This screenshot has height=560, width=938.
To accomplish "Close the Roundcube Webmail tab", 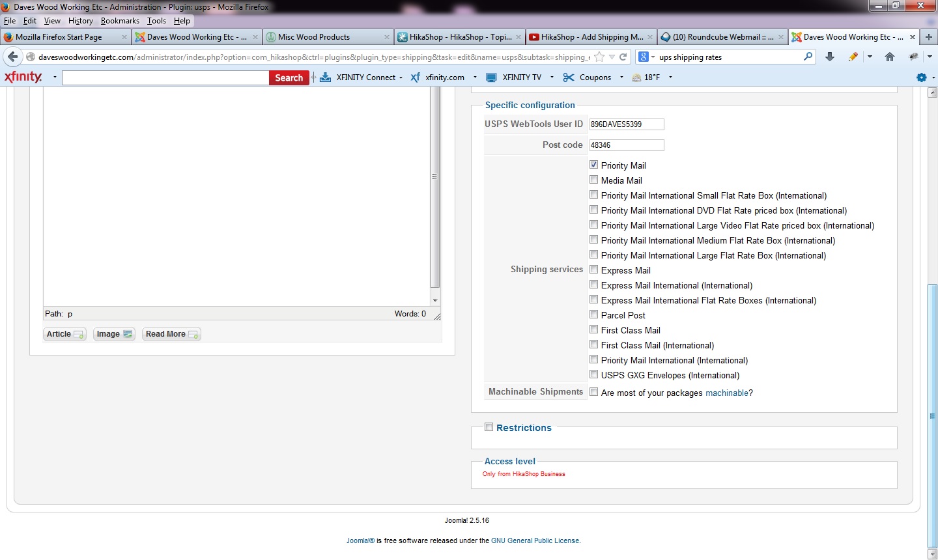I will point(781,37).
